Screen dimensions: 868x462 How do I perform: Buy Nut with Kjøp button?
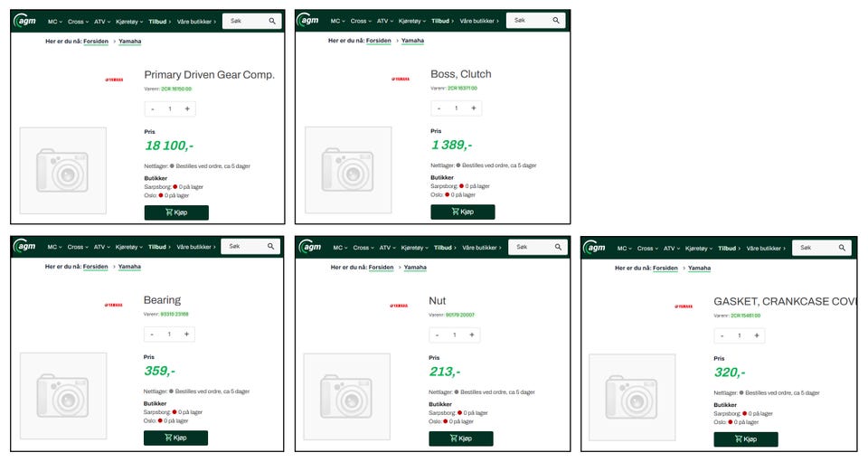461,438
